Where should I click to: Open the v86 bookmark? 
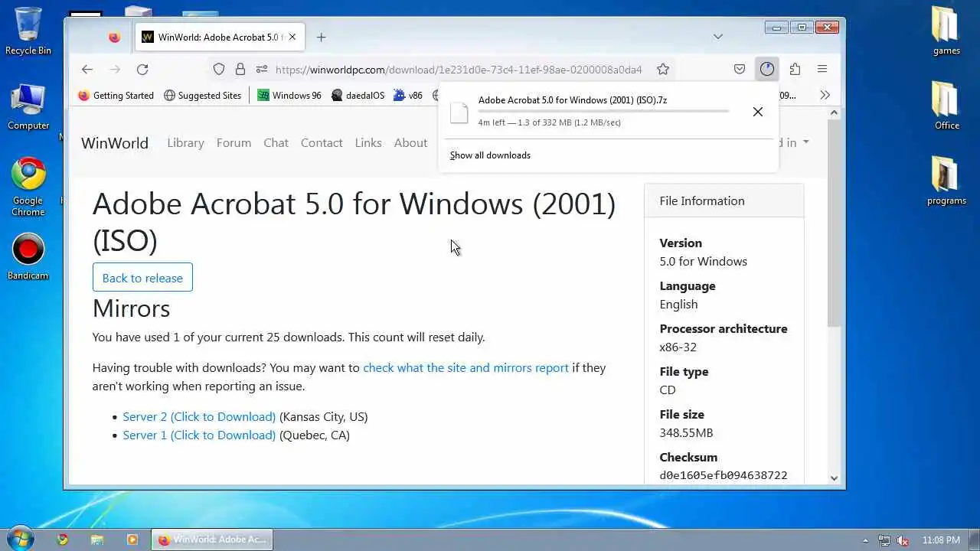[407, 96]
